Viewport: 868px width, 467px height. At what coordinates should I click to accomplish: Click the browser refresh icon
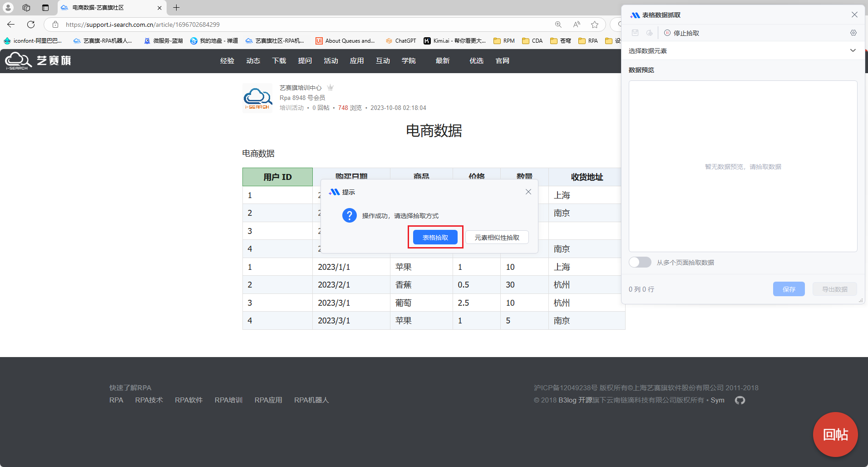[x=31, y=25]
